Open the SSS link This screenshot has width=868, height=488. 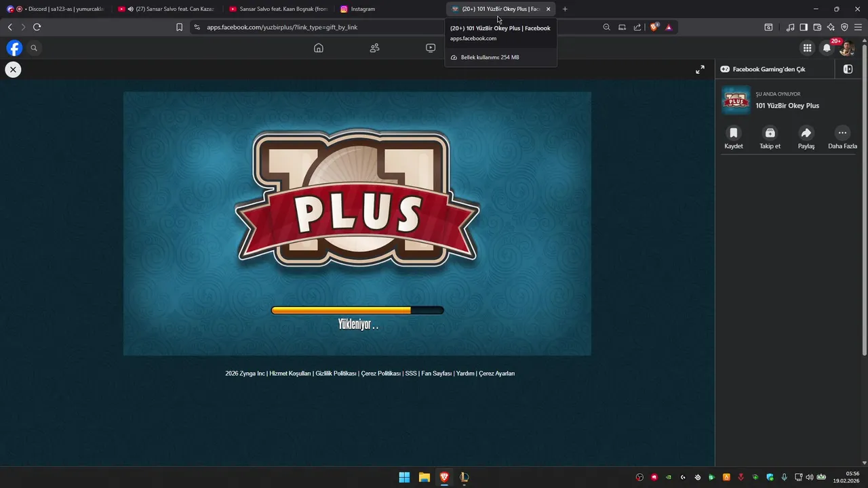pos(411,373)
